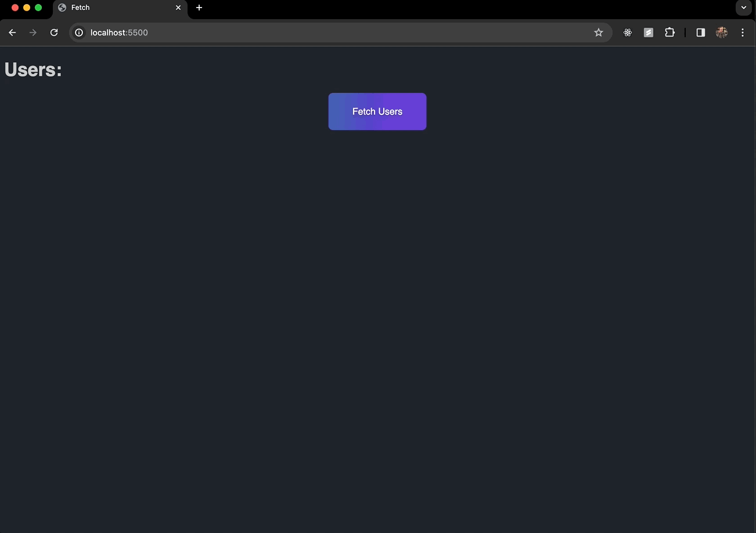The image size is (756, 533).
Task: Open the profile avatar menu
Action: (x=722, y=33)
